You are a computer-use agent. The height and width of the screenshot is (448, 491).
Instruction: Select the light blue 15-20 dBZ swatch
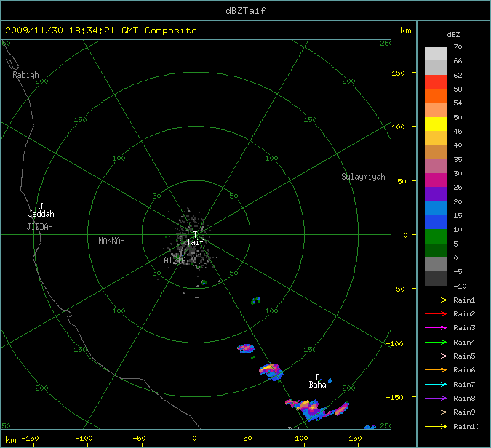tap(436, 208)
